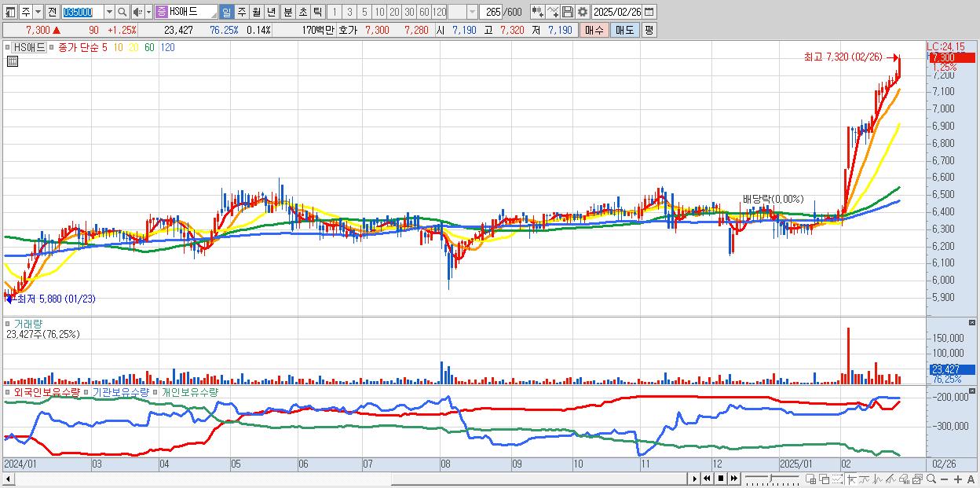This screenshot has height=488, width=980.
Task: Click the 265 bar count field
Action: pos(492,12)
